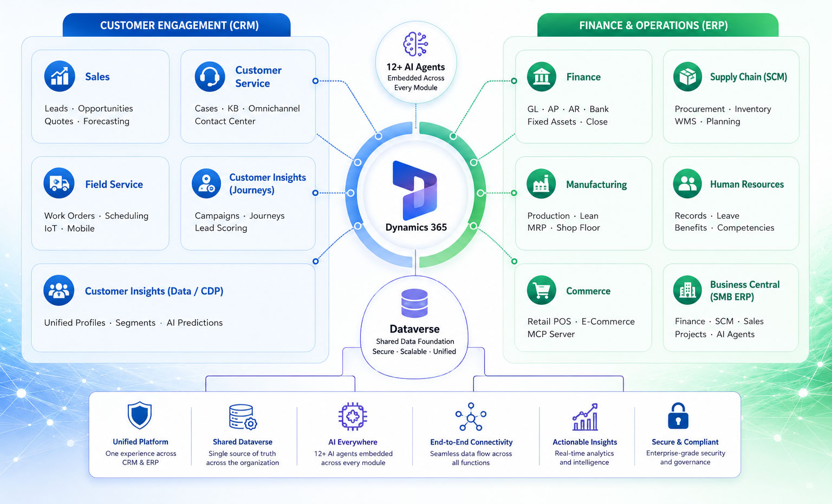Click the Human Resources people icon
This screenshot has width=832, height=504.
click(687, 184)
